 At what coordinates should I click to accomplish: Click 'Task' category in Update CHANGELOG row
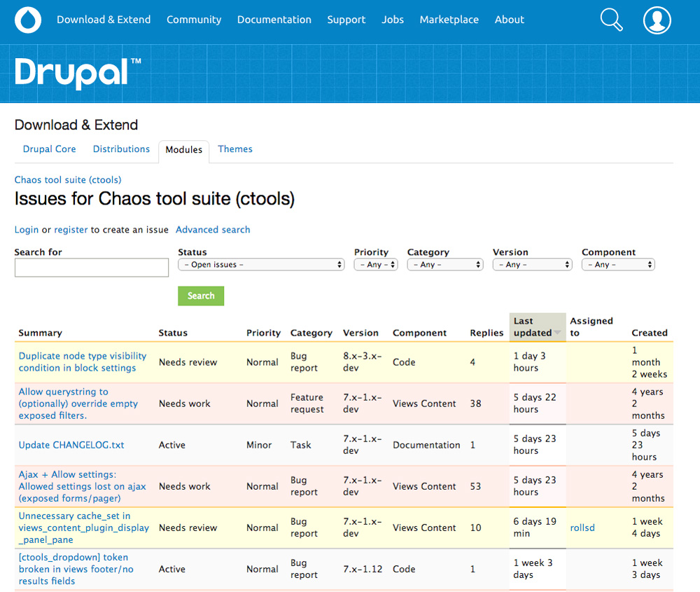pos(300,445)
